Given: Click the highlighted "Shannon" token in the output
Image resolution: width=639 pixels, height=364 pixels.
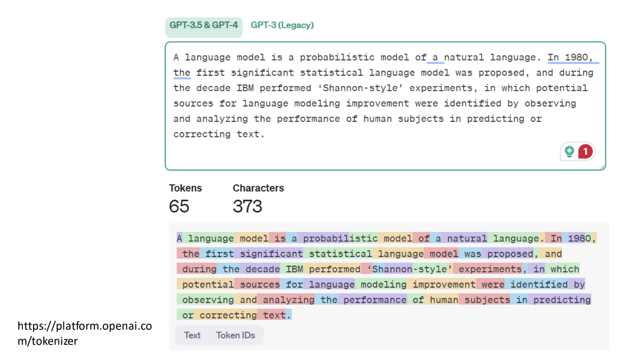Looking at the screenshot, I should (391, 269).
